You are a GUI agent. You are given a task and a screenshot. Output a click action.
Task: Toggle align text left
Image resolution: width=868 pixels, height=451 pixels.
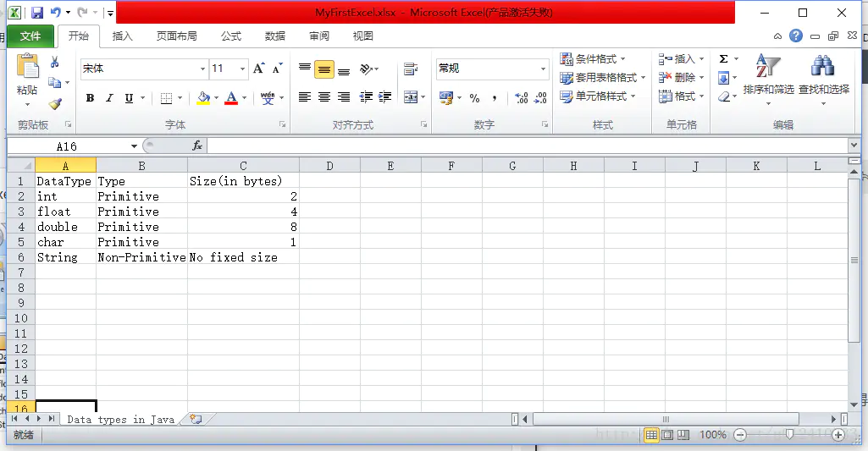pyautogui.click(x=305, y=97)
